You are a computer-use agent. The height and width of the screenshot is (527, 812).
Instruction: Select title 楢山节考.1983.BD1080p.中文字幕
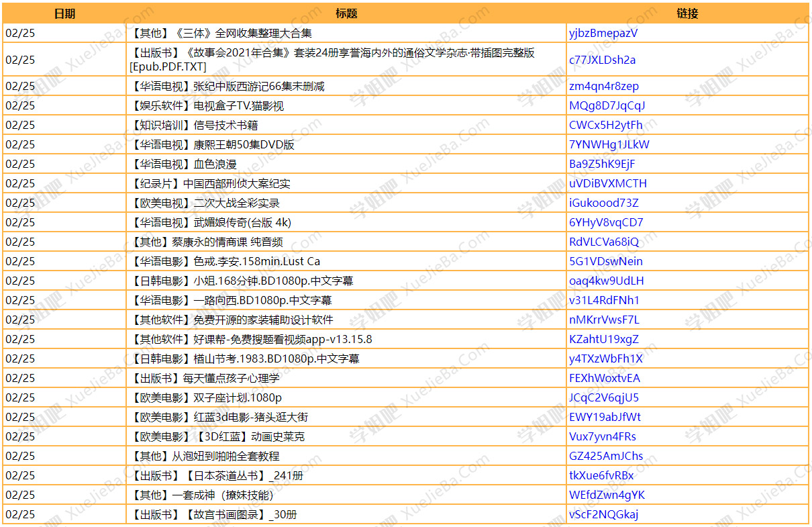coord(276,358)
